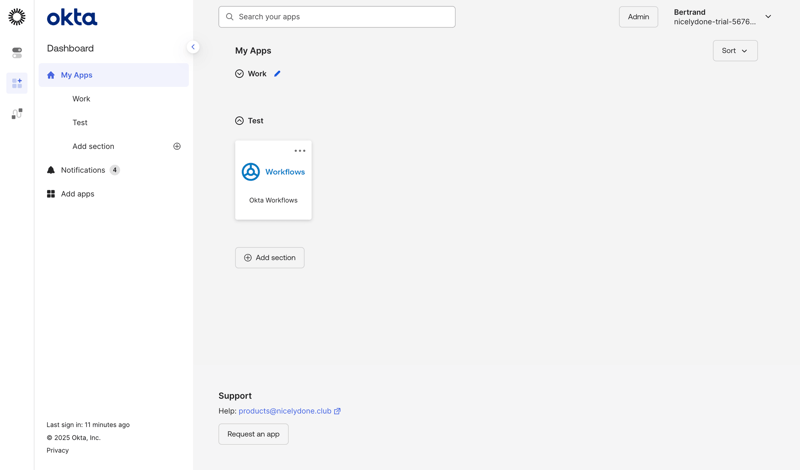Click the Work section title
The image size is (800, 470).
[257, 74]
